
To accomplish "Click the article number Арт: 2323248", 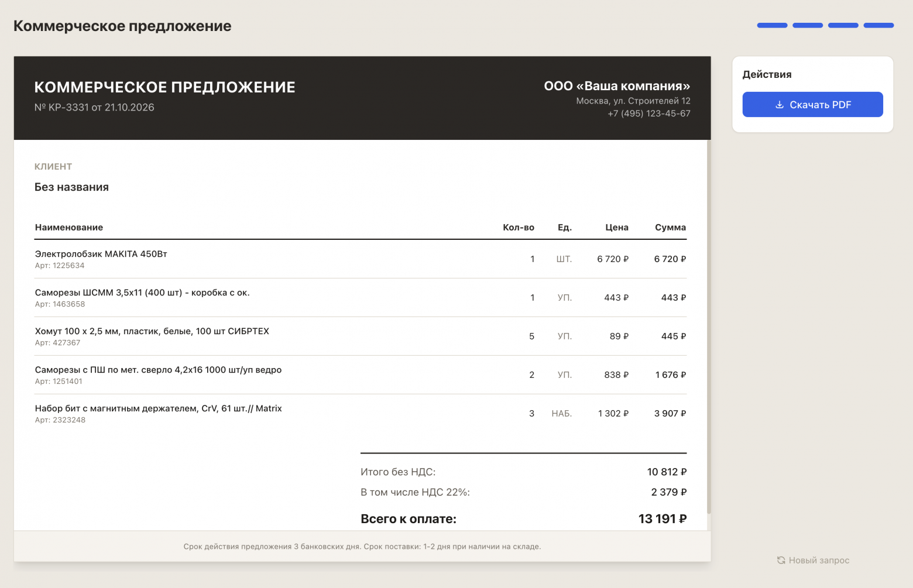I will [60, 420].
